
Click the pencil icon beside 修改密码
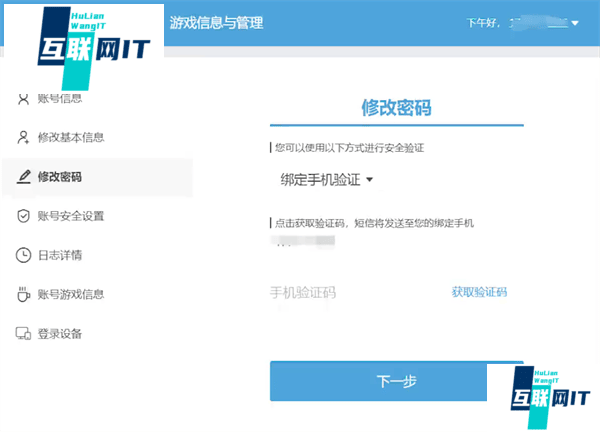click(23, 177)
